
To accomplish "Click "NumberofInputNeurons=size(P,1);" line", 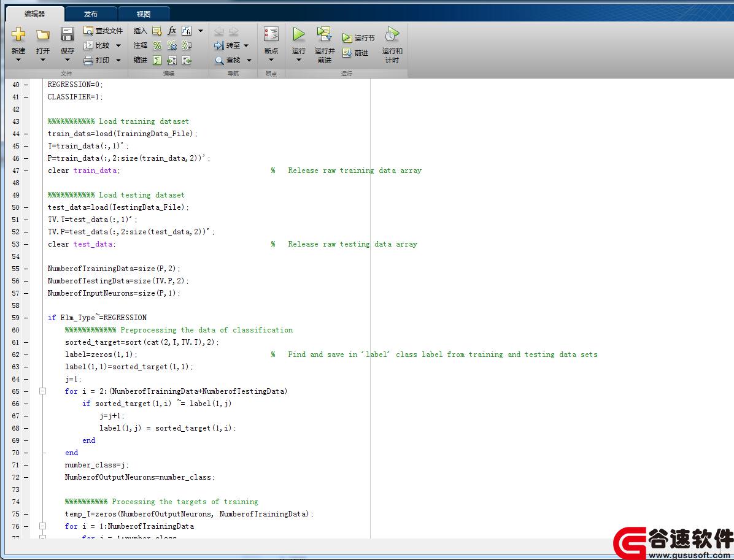I will tap(114, 293).
